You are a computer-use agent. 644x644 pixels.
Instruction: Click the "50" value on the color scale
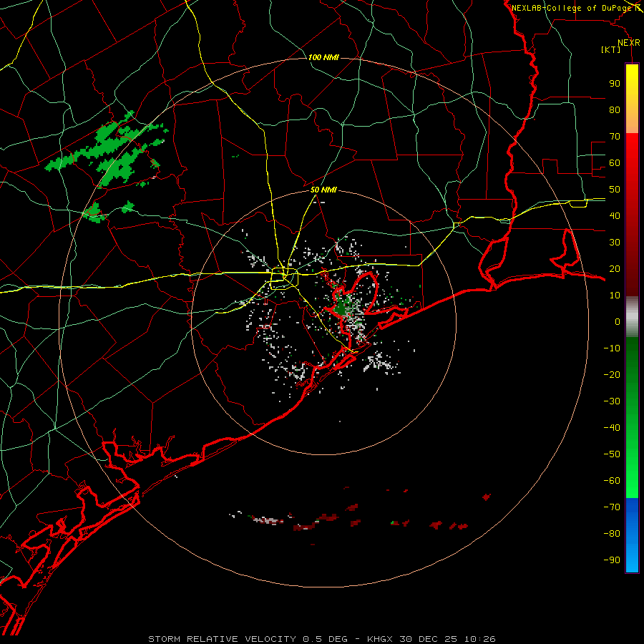tap(615, 190)
